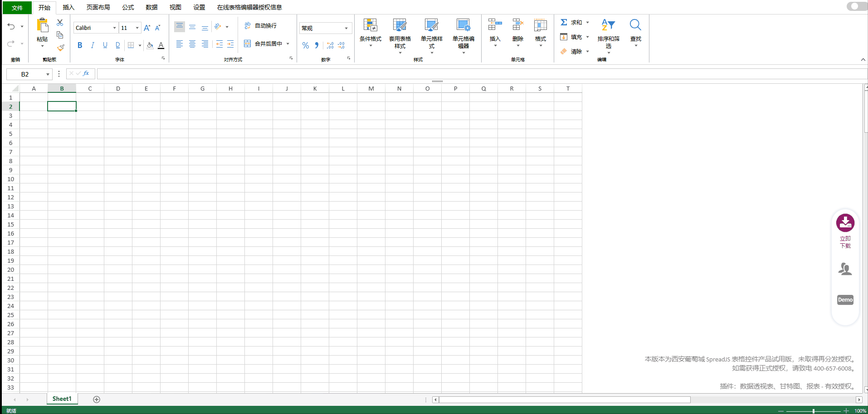
Task: Apply percent number style
Action: point(305,45)
